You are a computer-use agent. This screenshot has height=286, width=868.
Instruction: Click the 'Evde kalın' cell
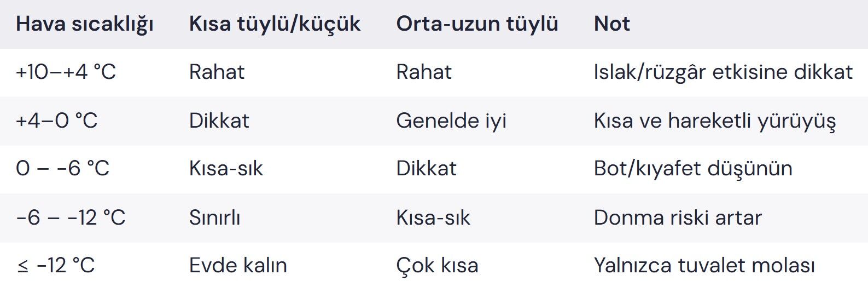238,266
